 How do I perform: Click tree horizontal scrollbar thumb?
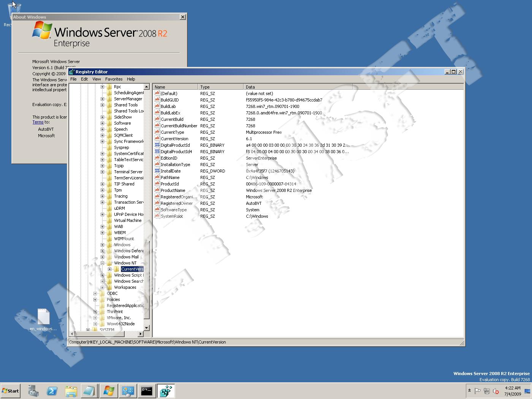pyautogui.click(x=100, y=334)
